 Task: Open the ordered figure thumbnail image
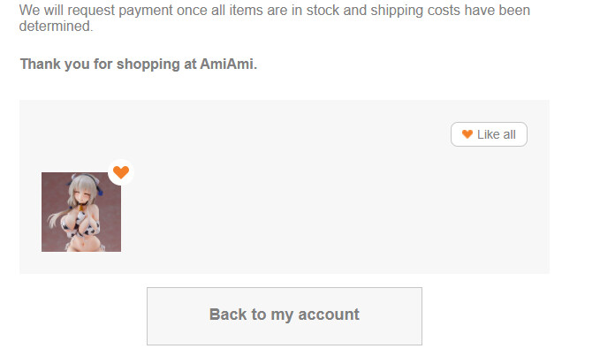coord(81,212)
